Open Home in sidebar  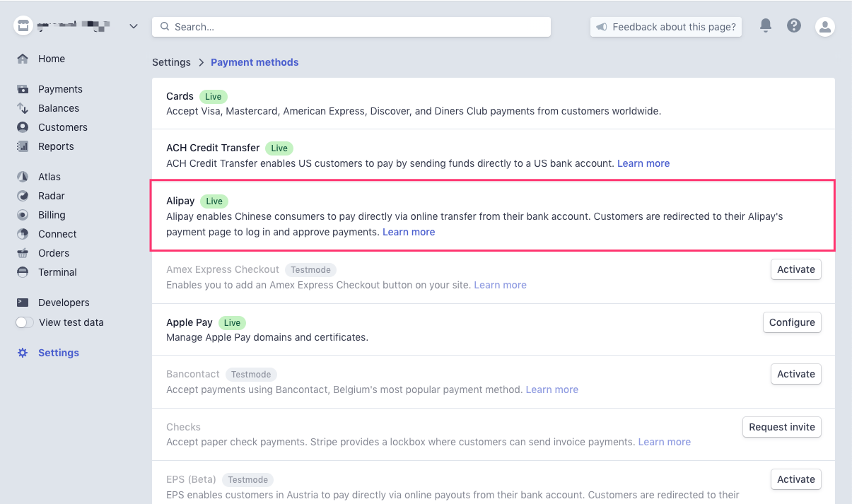[52, 59]
